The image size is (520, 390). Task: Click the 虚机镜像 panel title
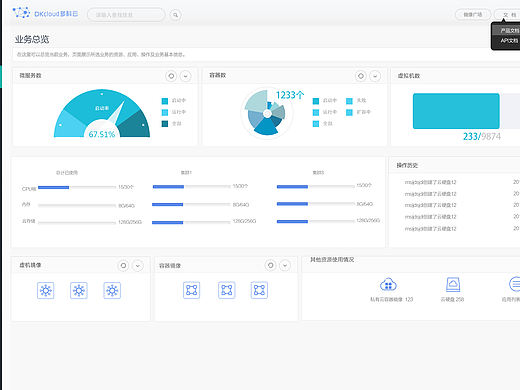(30, 265)
